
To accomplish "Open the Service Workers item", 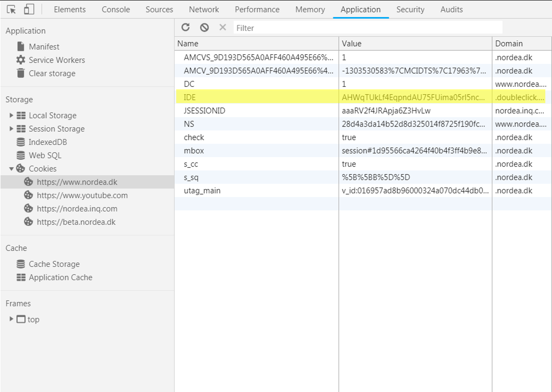I will tap(57, 60).
